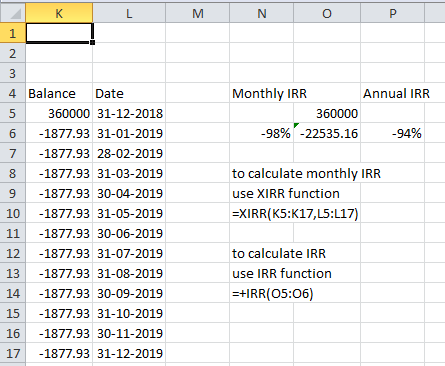The image size is (445, 366).
Task: Select the date 30-11-2019 cell
Action: click(129, 333)
